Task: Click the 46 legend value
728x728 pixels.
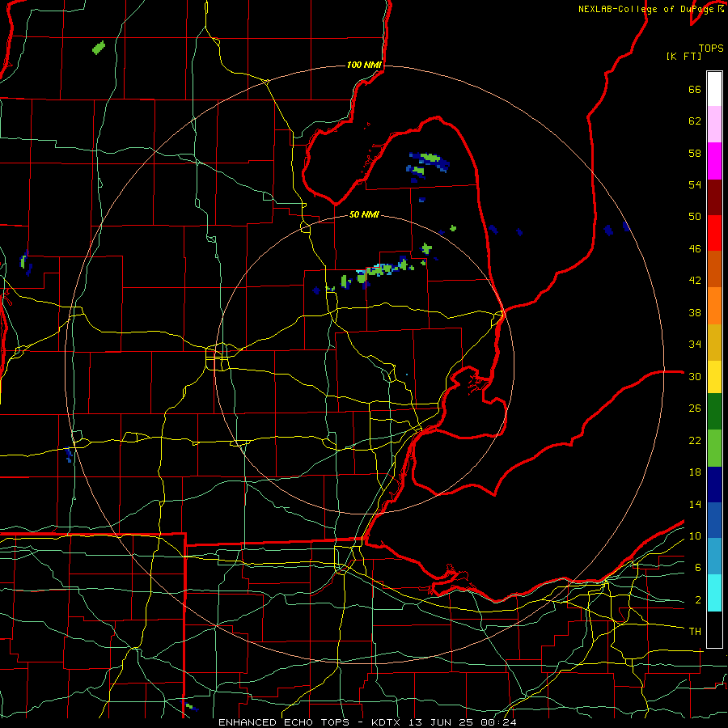Action: coord(695,249)
